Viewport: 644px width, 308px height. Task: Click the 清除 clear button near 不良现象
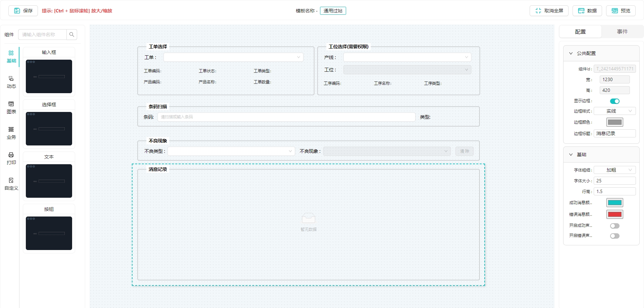pos(465,151)
